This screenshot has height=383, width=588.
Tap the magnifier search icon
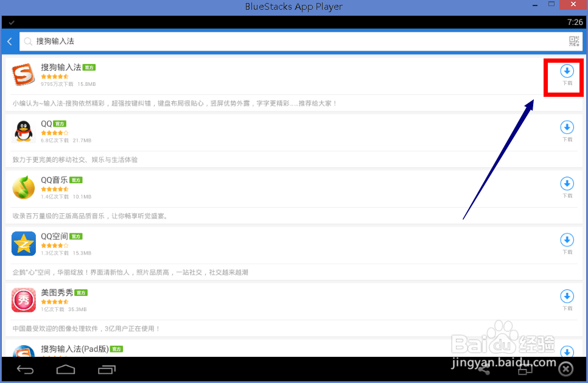click(x=28, y=41)
